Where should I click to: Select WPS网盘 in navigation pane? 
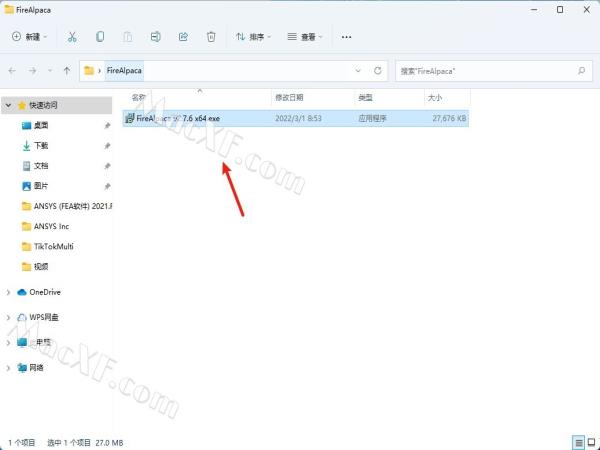click(x=44, y=317)
